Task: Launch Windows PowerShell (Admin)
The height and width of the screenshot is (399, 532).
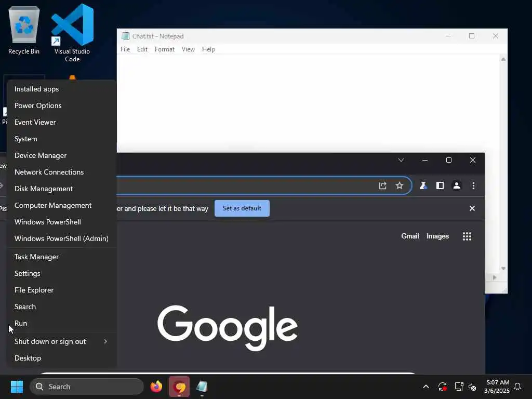Action: pos(62,238)
